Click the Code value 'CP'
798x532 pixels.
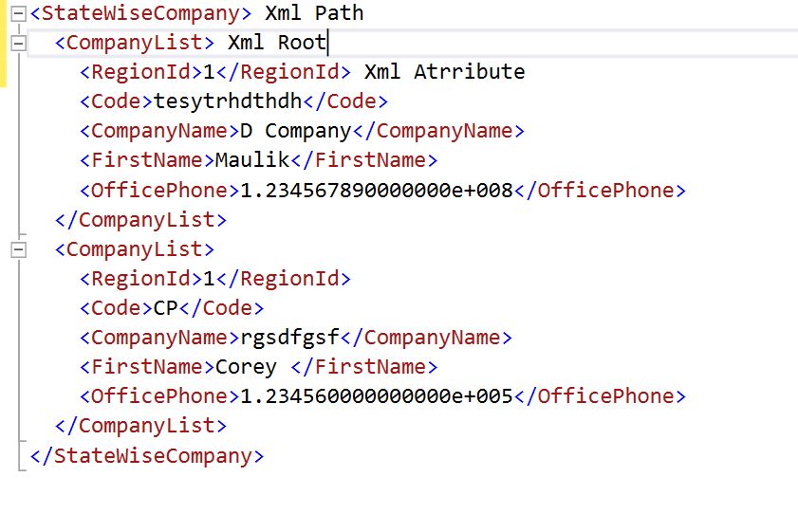[x=166, y=308]
